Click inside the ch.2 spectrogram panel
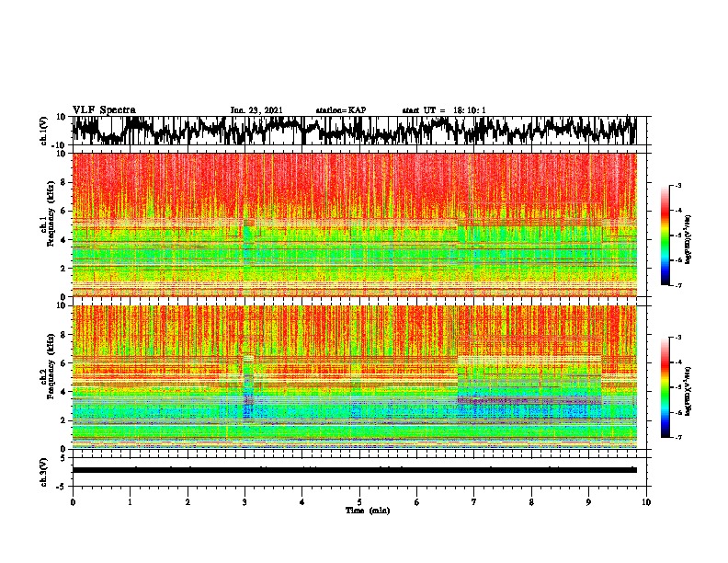 [x=354, y=377]
